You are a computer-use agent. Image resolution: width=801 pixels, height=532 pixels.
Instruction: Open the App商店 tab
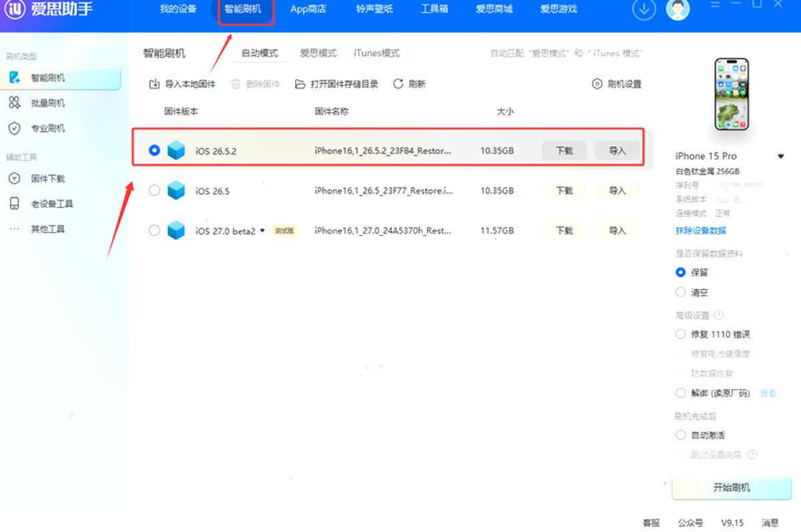coord(308,9)
